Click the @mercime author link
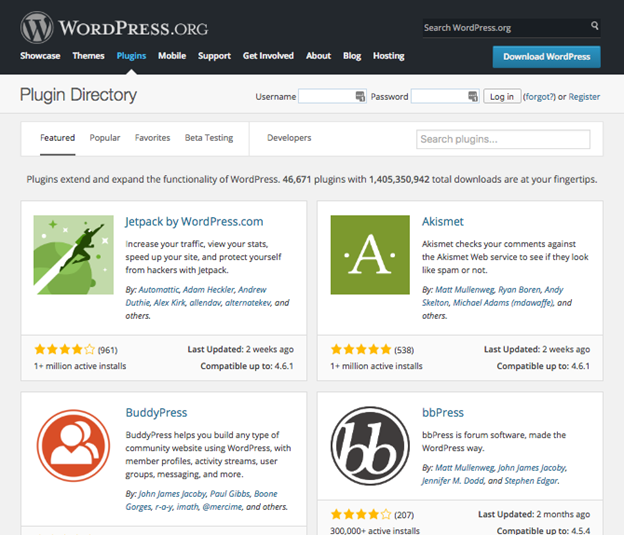 [222, 507]
